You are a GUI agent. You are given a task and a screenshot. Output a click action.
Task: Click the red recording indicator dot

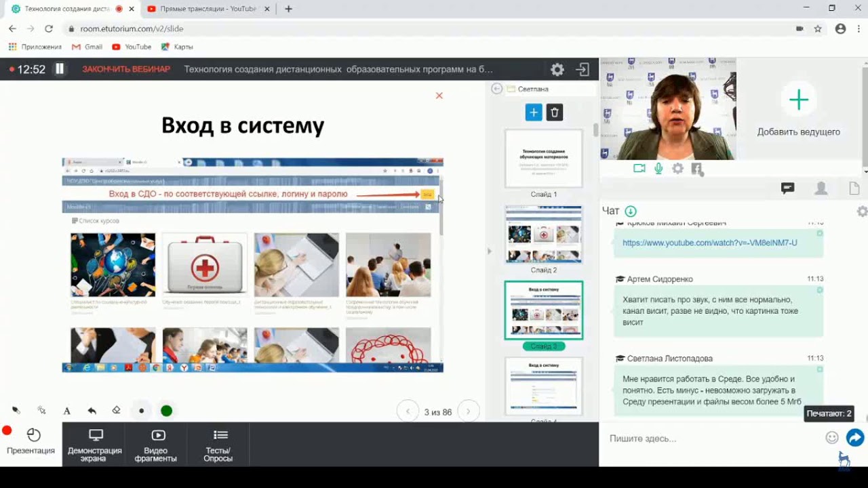coord(7,430)
